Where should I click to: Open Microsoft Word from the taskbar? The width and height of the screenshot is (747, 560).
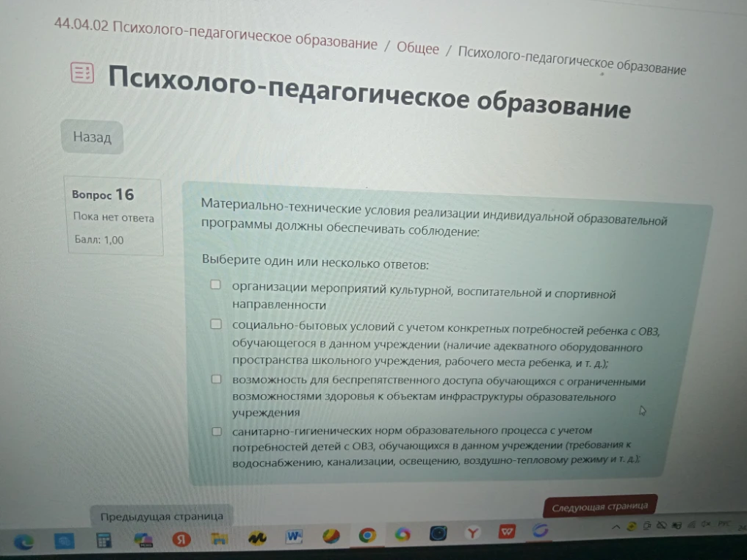click(294, 537)
